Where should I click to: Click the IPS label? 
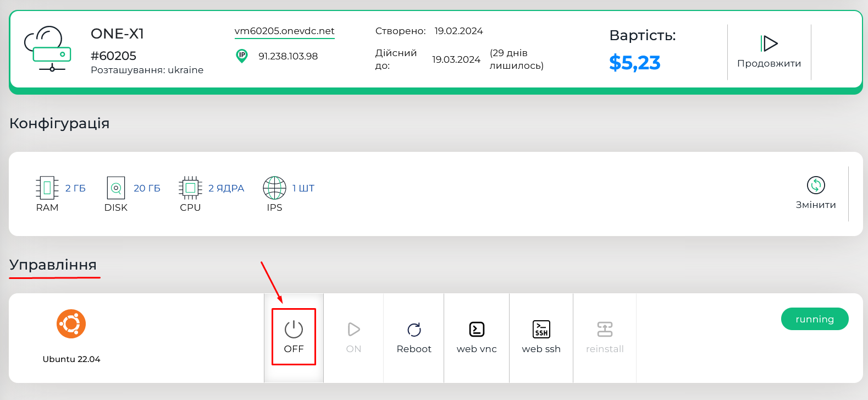274,207
